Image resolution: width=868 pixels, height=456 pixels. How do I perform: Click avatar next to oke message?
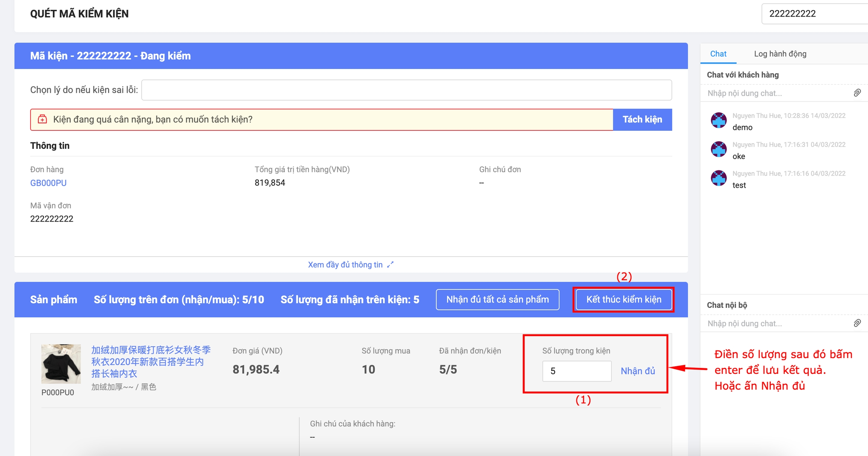pos(718,149)
